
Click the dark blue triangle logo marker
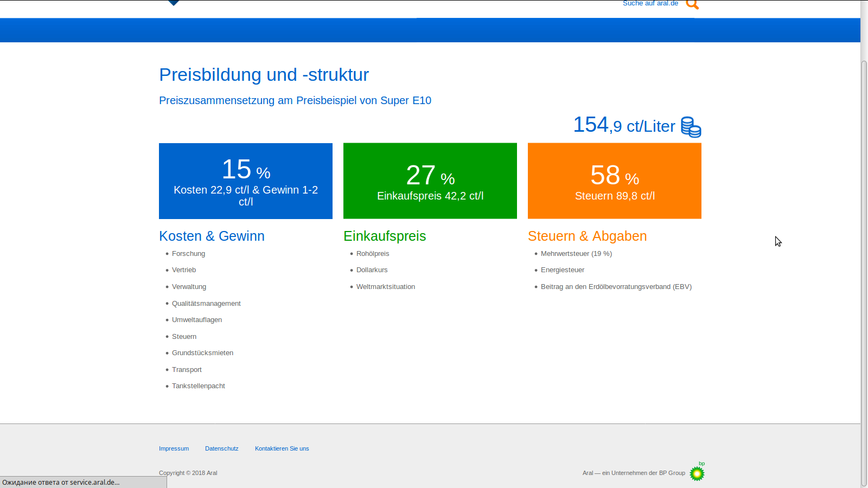tap(174, 3)
